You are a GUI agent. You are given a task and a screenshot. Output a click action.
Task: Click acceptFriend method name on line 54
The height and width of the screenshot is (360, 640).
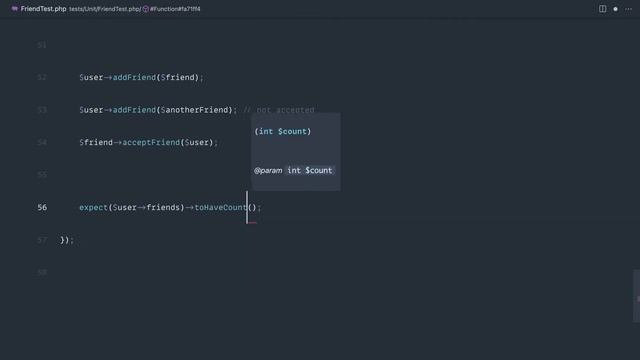coord(151,142)
